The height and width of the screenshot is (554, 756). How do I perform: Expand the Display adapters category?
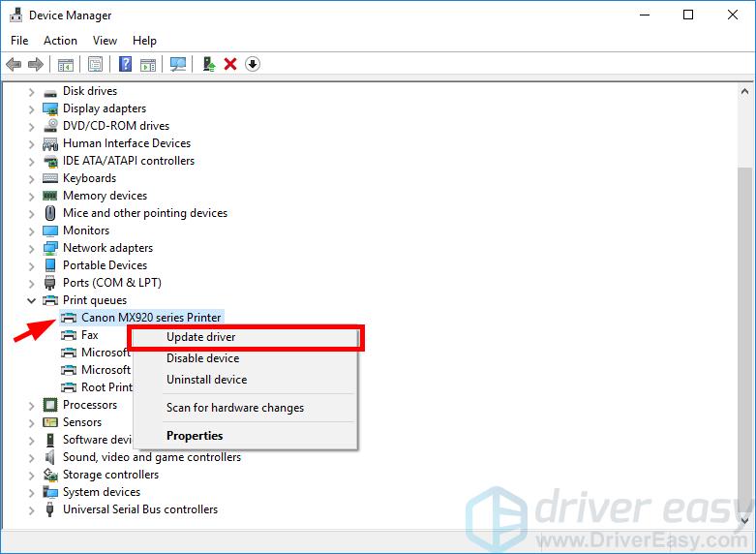32,108
